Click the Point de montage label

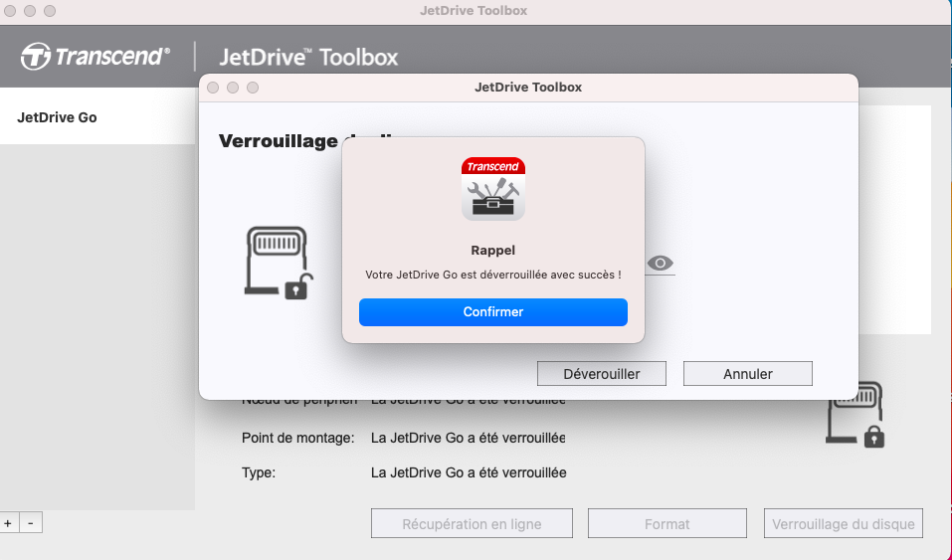pos(298,438)
